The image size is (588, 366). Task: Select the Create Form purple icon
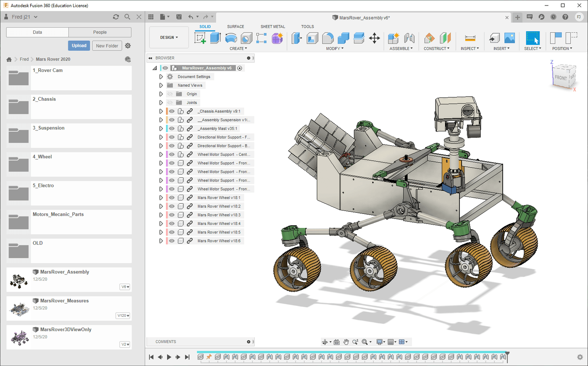(277, 38)
